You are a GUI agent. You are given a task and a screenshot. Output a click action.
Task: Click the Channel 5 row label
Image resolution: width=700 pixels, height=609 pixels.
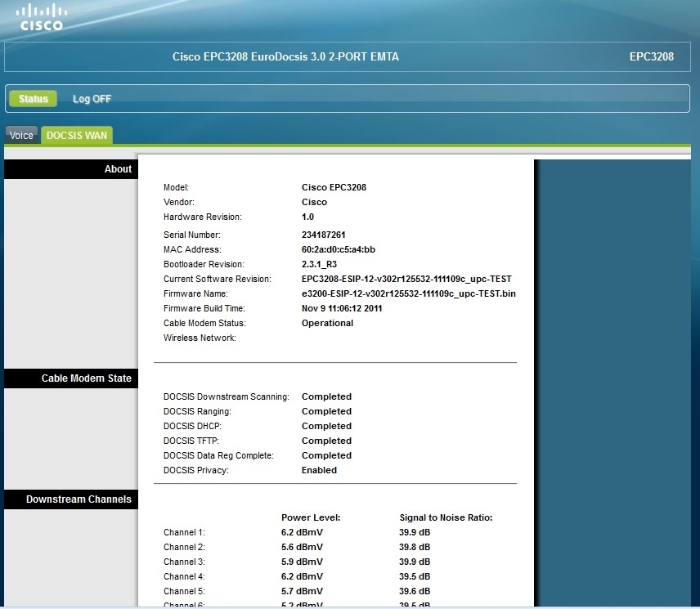(x=184, y=591)
